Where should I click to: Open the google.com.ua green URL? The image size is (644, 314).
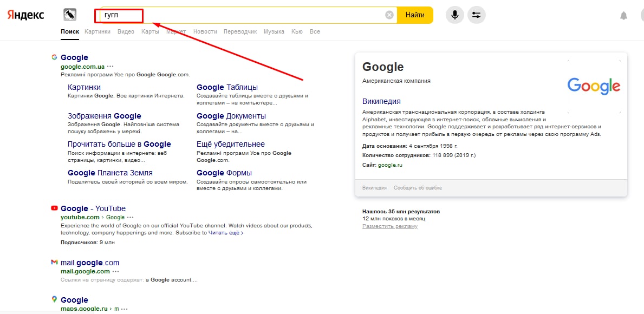click(x=82, y=67)
